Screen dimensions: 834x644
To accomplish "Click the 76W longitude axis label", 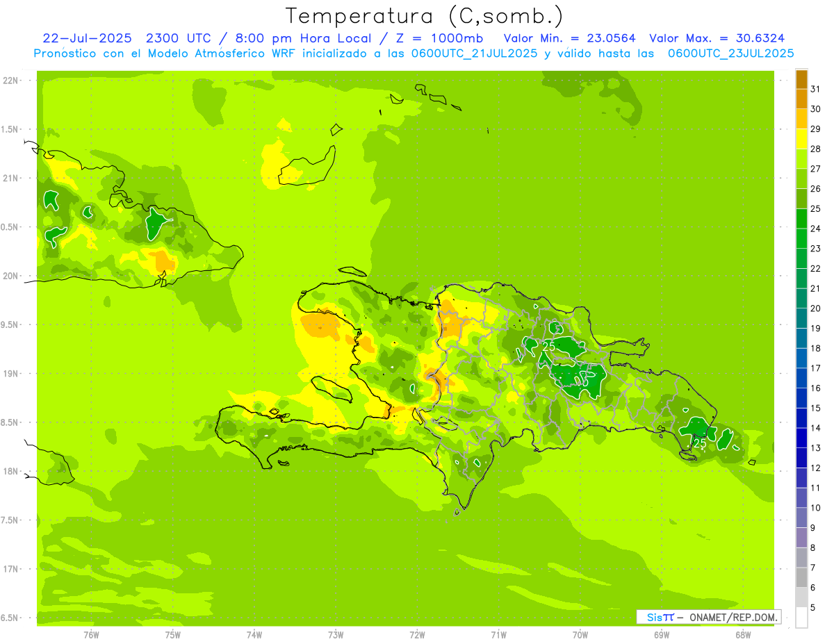I will pyautogui.click(x=91, y=634).
